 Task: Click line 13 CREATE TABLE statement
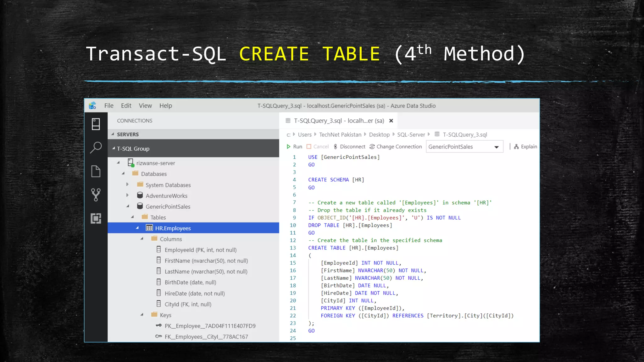(353, 248)
